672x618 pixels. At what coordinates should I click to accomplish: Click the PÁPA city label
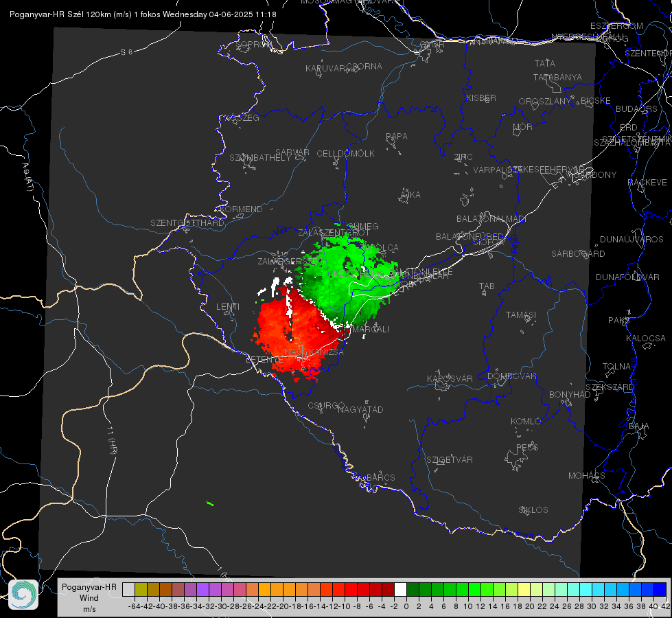click(397, 137)
